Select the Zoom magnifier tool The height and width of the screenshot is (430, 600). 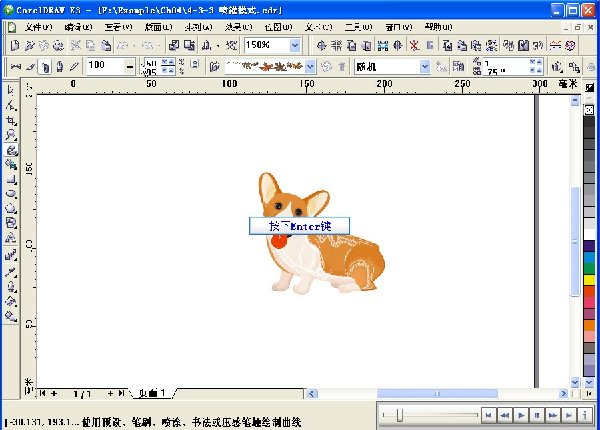pyautogui.click(x=11, y=135)
